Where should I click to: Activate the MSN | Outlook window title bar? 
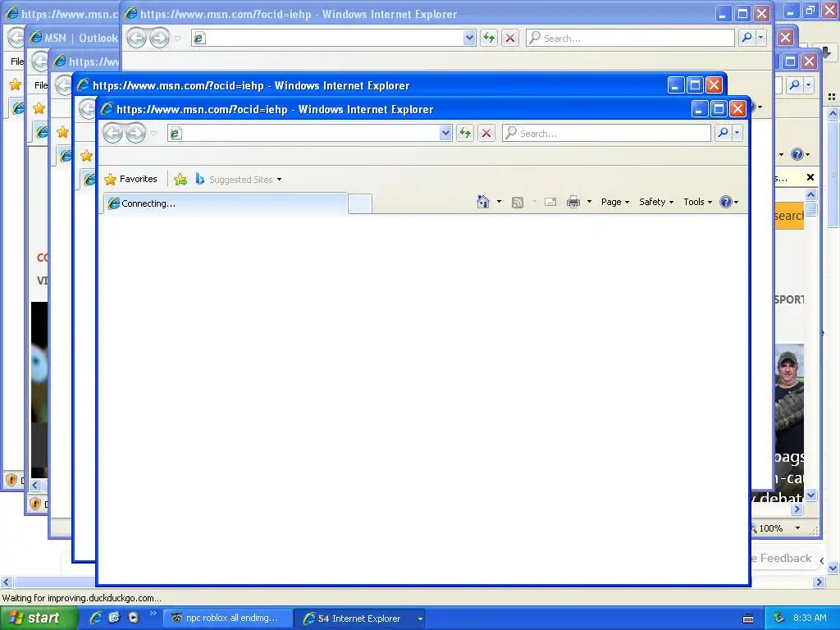[73, 38]
